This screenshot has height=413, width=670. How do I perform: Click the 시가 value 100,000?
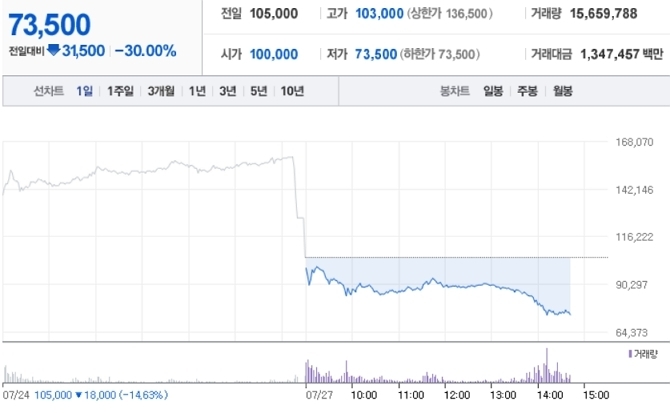point(273,54)
